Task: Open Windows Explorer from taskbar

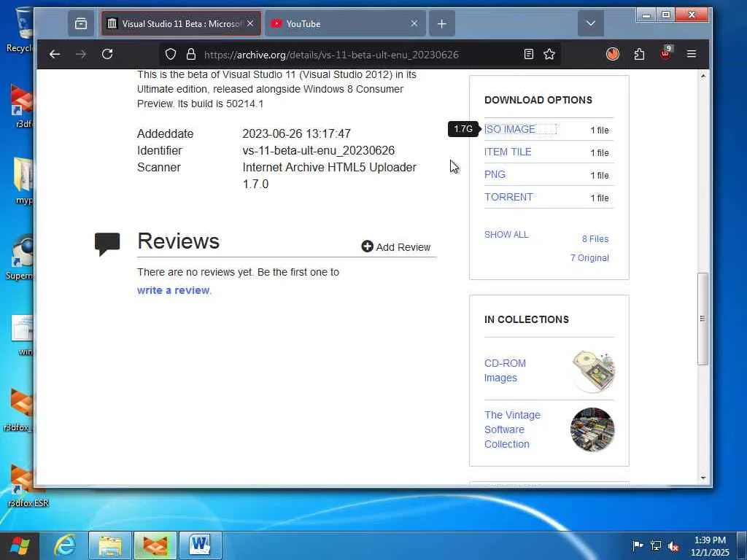Action: (110, 545)
